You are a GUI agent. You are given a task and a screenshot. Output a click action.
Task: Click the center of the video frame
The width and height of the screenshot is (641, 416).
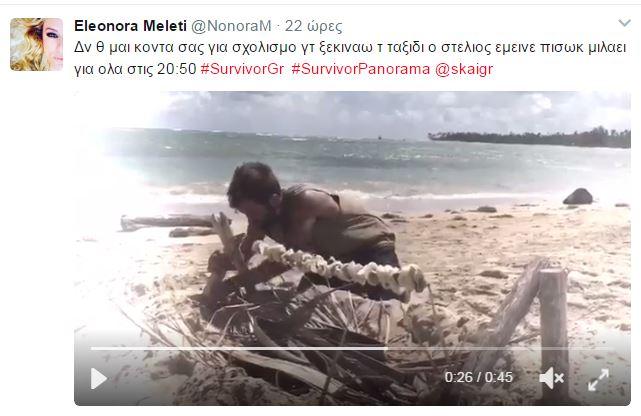[352, 248]
